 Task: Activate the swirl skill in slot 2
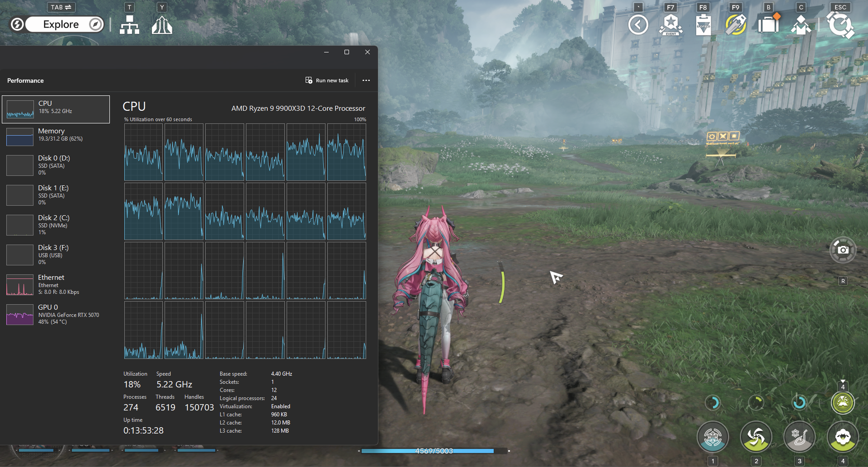pos(756,437)
